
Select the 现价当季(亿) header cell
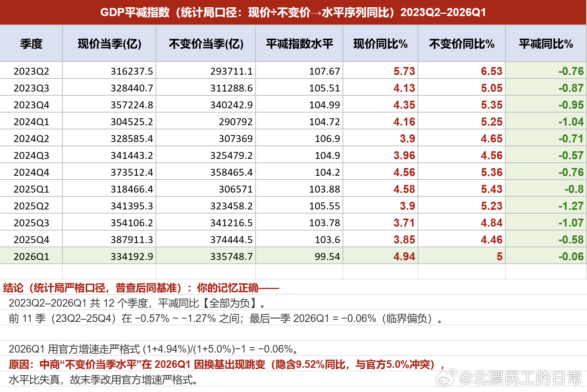coord(109,44)
